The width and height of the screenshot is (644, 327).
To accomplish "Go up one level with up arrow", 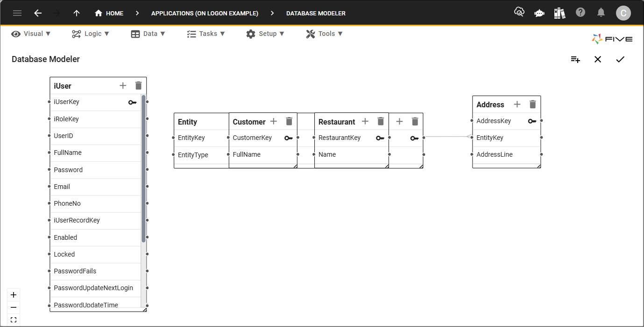I will pos(77,13).
